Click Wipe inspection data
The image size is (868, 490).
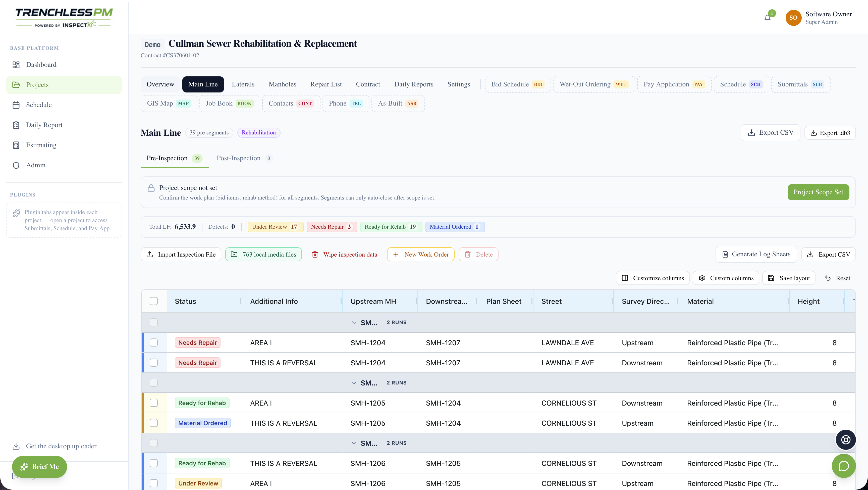point(344,254)
